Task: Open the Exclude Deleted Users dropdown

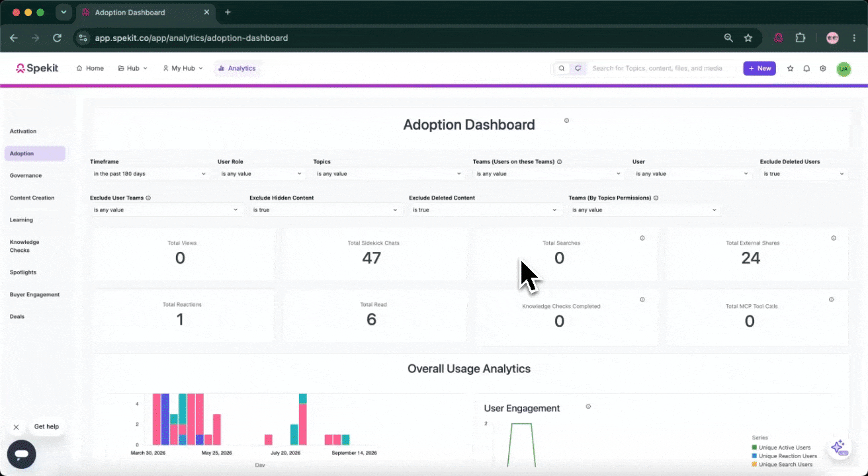Action: (x=803, y=174)
